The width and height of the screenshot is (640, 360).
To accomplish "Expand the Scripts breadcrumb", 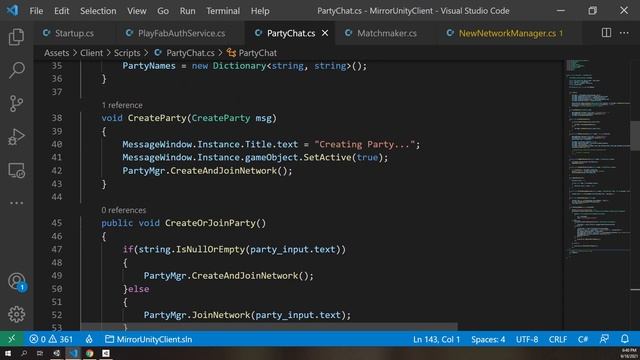I will [x=127, y=53].
